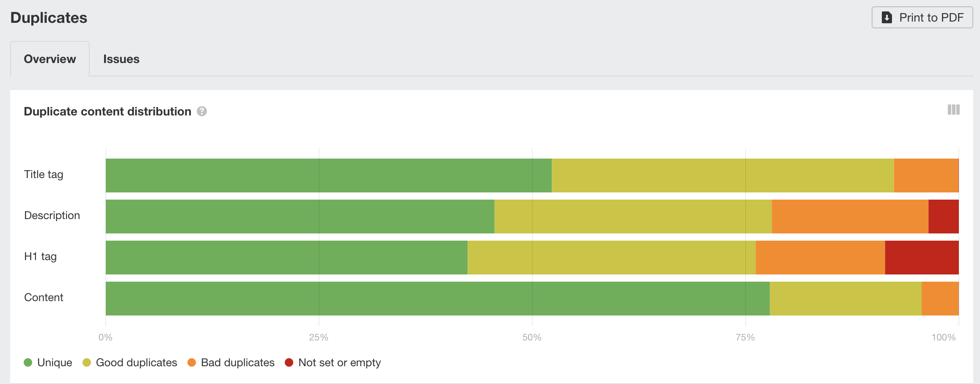This screenshot has height=384, width=980.
Task: Click green Unique segment of Content bar
Action: pyautogui.click(x=438, y=299)
